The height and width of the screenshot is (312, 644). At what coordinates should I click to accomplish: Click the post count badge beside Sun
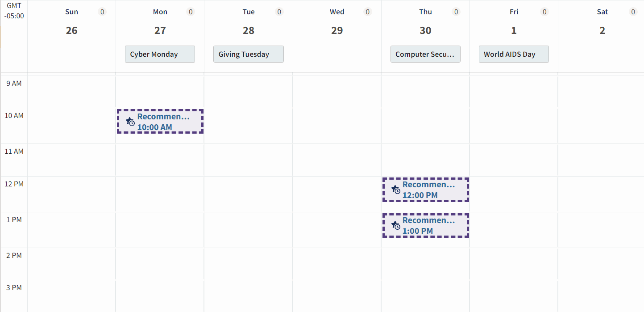click(102, 12)
